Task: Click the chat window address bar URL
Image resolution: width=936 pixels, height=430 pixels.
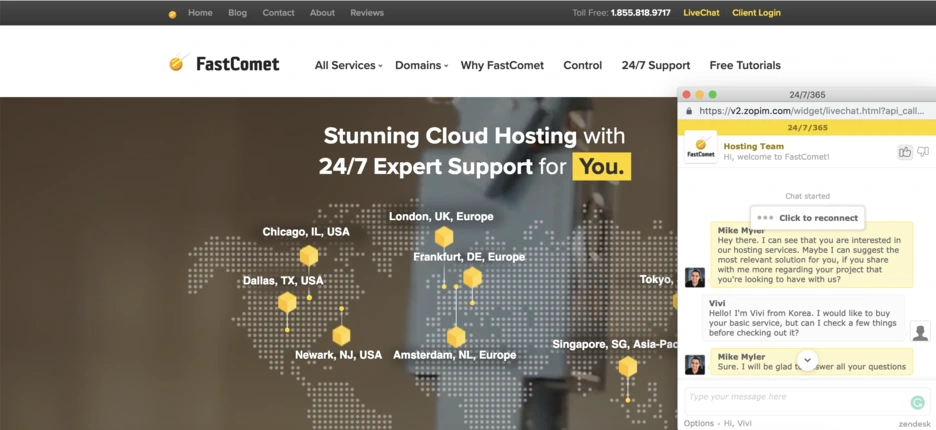Action: tap(812, 110)
